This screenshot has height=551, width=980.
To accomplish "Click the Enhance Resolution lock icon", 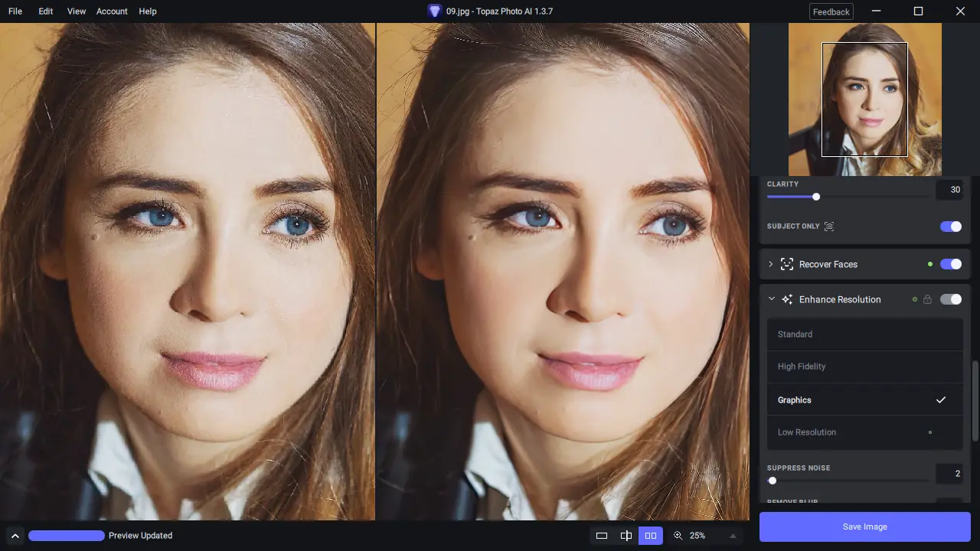I will pos(927,299).
